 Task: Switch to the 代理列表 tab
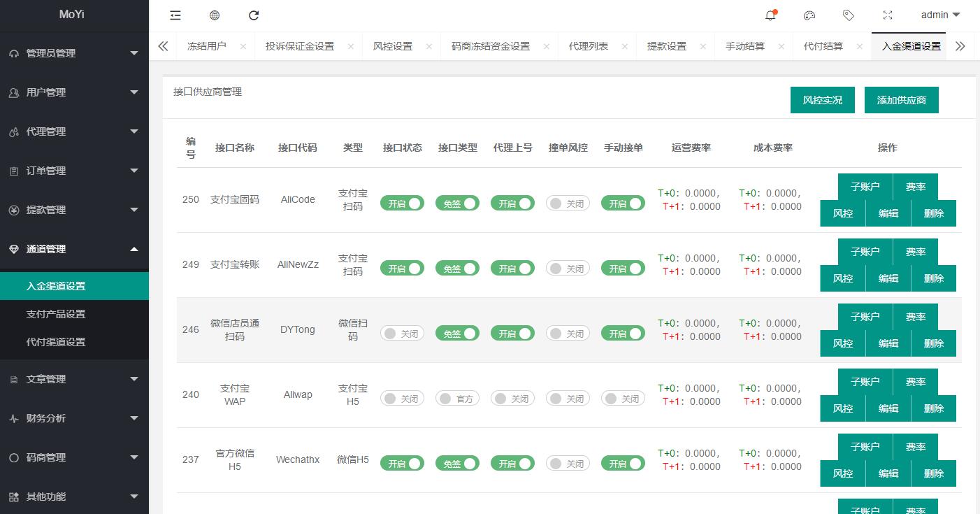(x=589, y=46)
